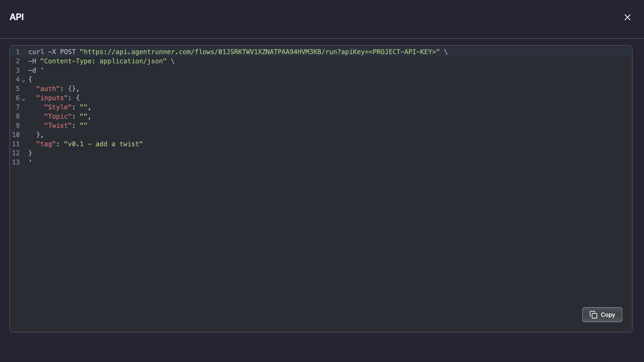Screen dimensions: 644x362
Task: Click the -d flag on line 3
Action: [32, 70]
